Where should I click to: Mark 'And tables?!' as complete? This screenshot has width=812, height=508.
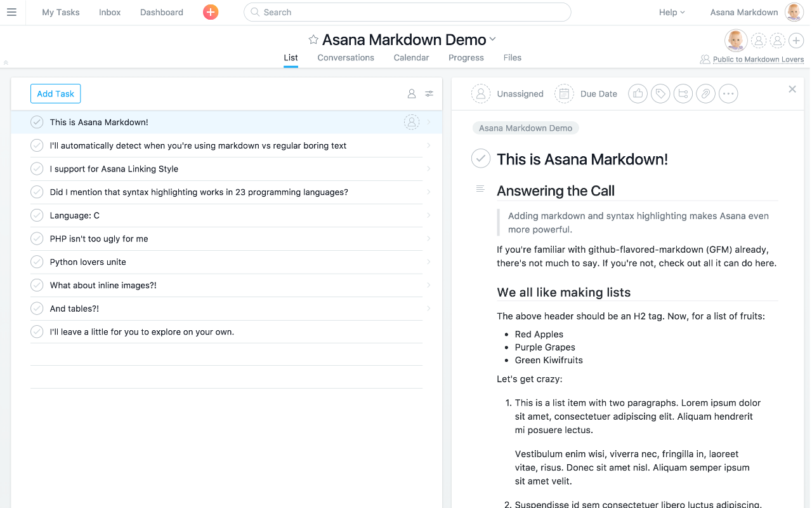[36, 308]
